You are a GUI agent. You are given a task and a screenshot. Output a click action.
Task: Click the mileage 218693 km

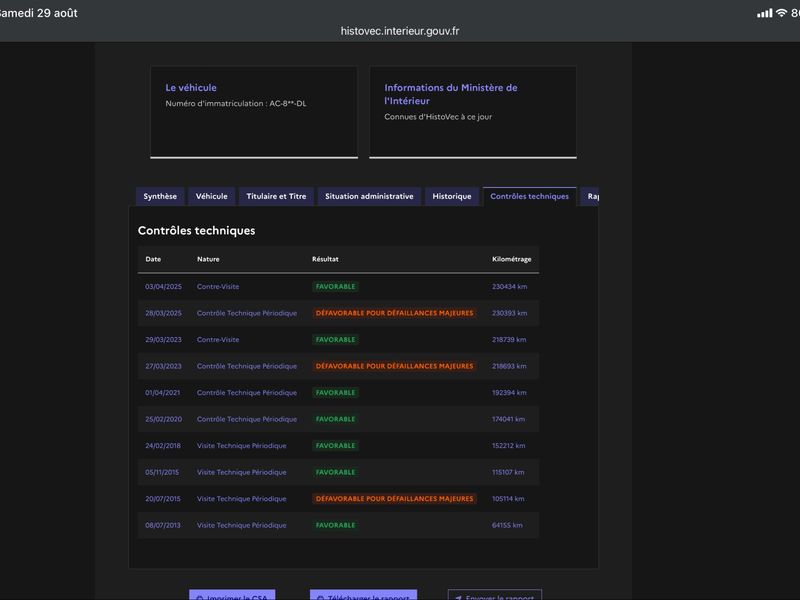[509, 366]
